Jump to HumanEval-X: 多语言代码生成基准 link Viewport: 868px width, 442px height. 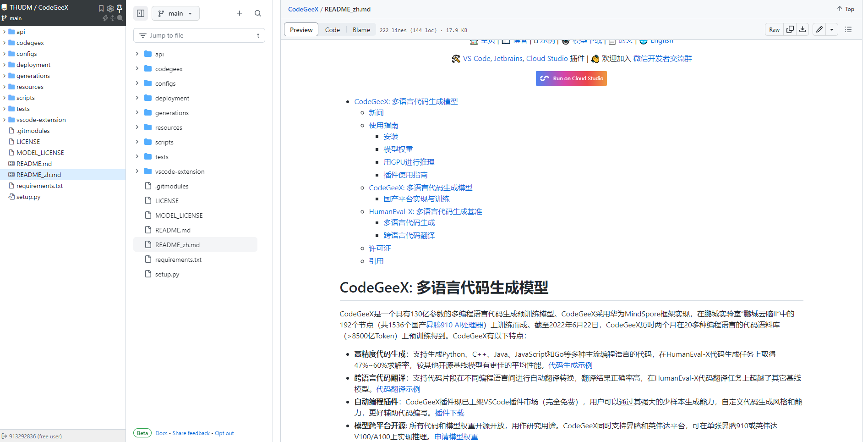point(426,212)
